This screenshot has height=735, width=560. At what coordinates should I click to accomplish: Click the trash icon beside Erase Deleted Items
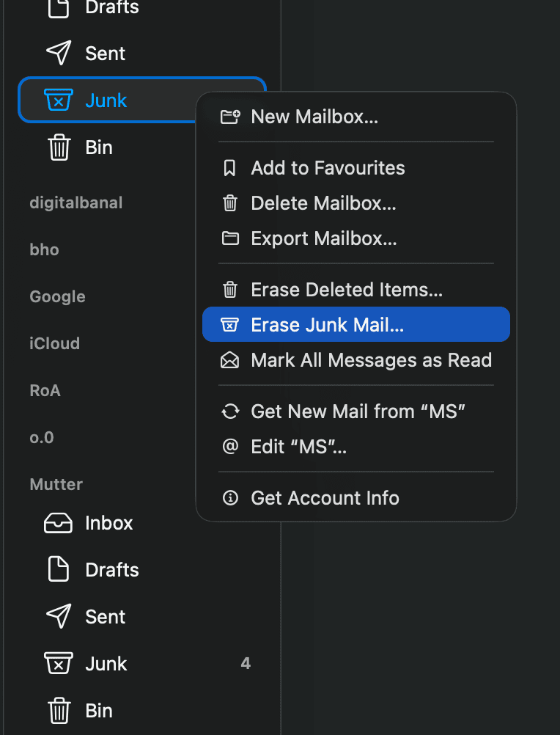(230, 289)
